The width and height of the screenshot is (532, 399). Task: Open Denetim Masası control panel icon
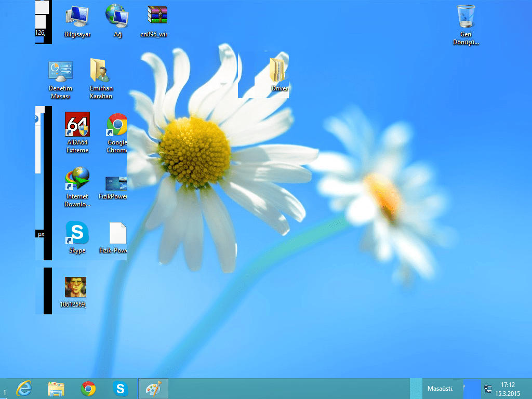pos(60,79)
